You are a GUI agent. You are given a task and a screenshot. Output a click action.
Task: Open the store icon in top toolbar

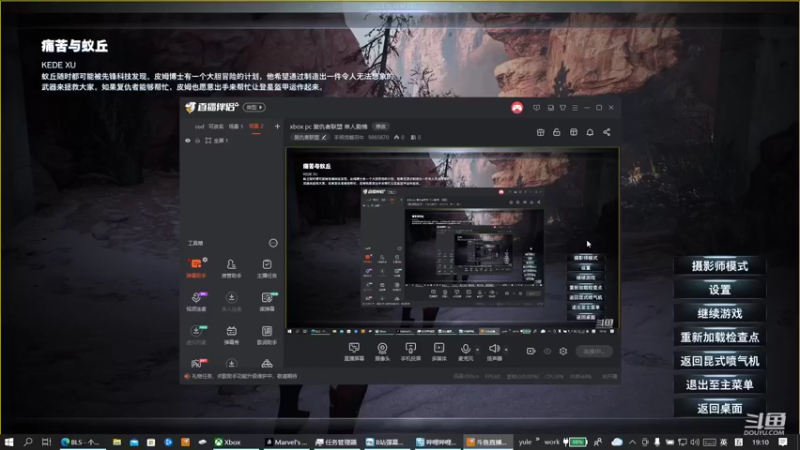[573, 132]
